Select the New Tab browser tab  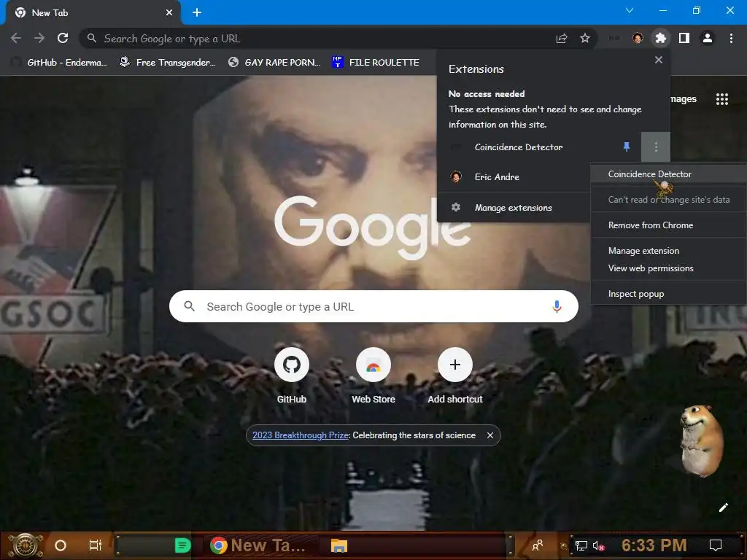pos(93,13)
